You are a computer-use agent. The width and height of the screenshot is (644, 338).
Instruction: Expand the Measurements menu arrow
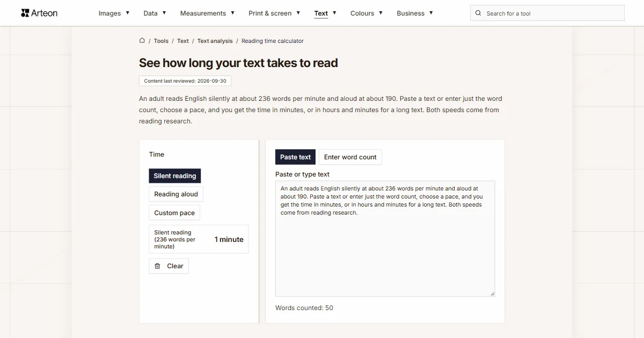click(x=232, y=12)
